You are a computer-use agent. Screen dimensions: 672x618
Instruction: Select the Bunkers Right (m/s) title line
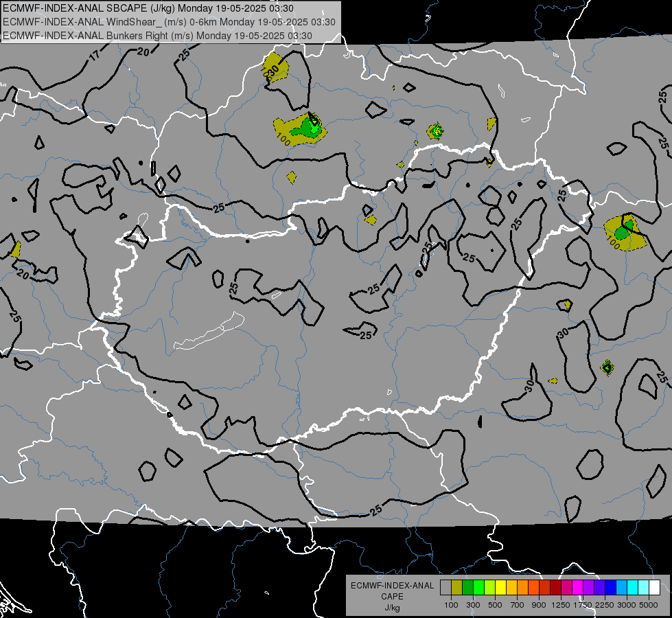click(157, 36)
